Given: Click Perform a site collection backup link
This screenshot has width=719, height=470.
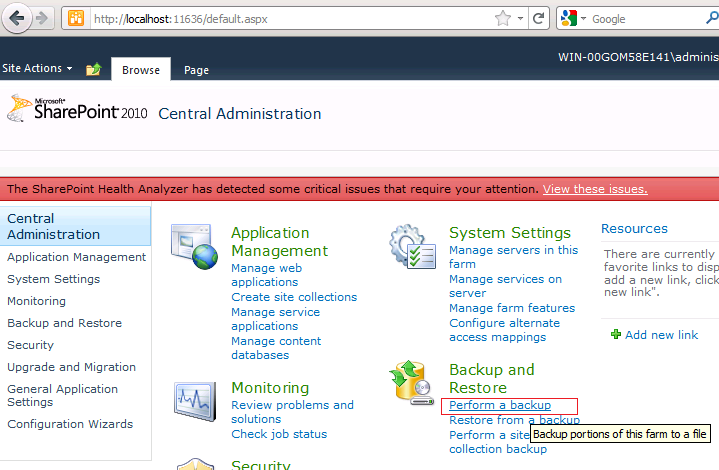Looking at the screenshot, I should (x=498, y=442).
